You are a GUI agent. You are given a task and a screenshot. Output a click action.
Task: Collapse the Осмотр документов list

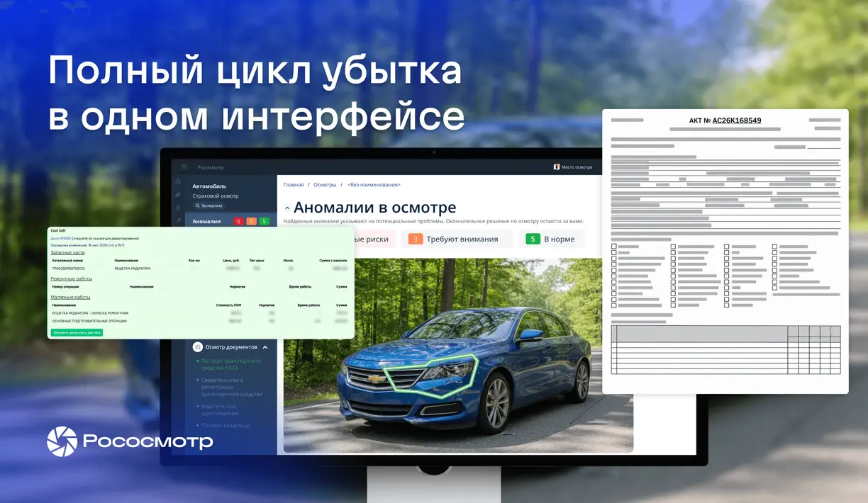click(265, 347)
